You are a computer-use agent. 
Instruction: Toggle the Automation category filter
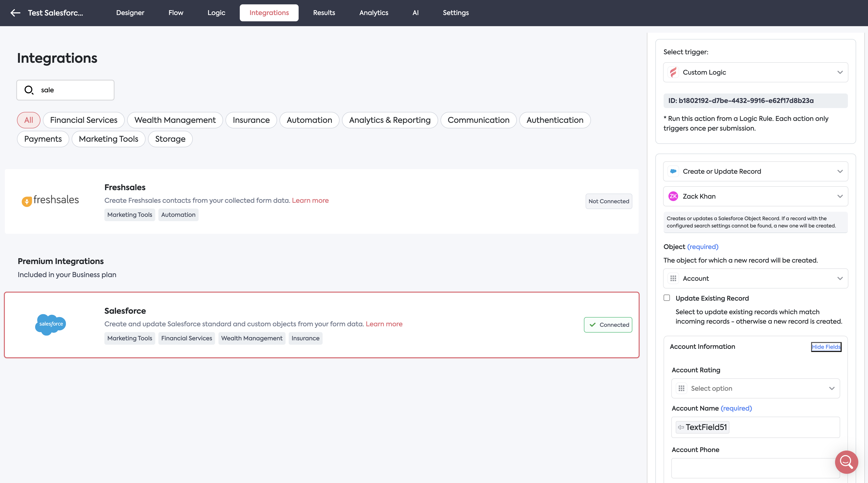[309, 120]
